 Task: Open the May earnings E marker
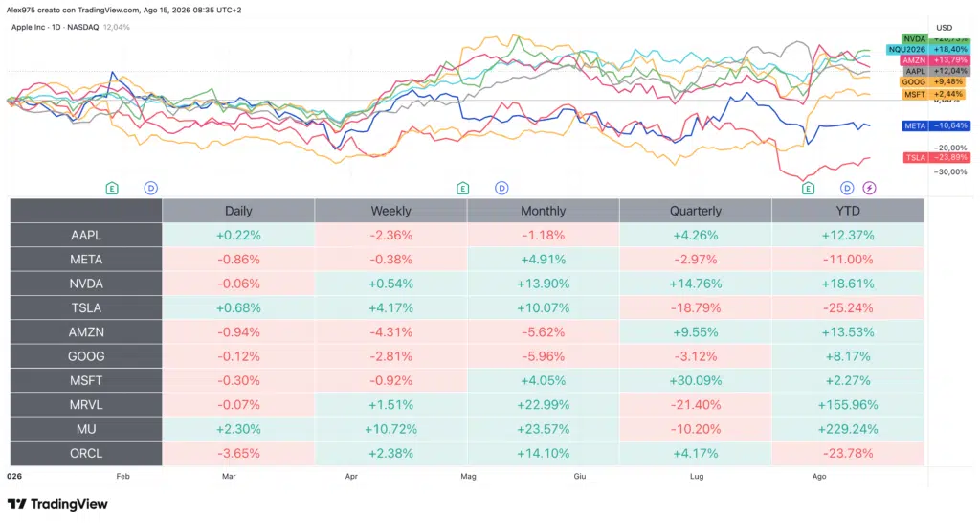coord(462,189)
